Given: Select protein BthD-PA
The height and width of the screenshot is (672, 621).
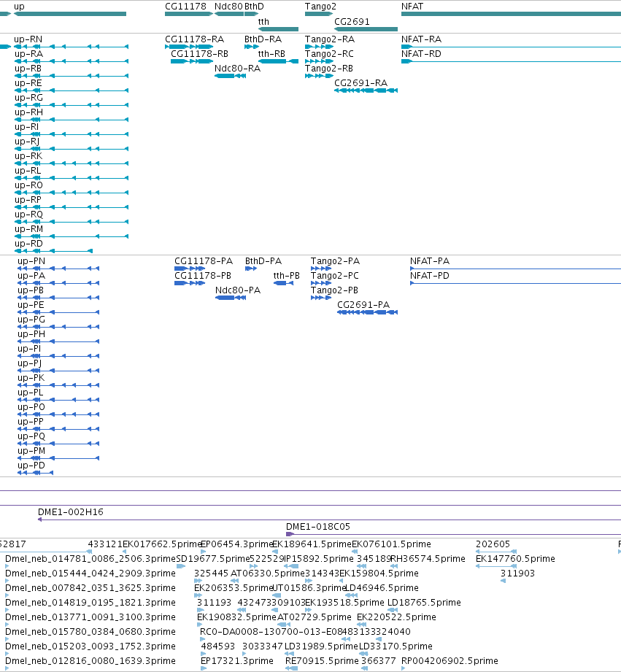Looking at the screenshot, I should [x=251, y=269].
